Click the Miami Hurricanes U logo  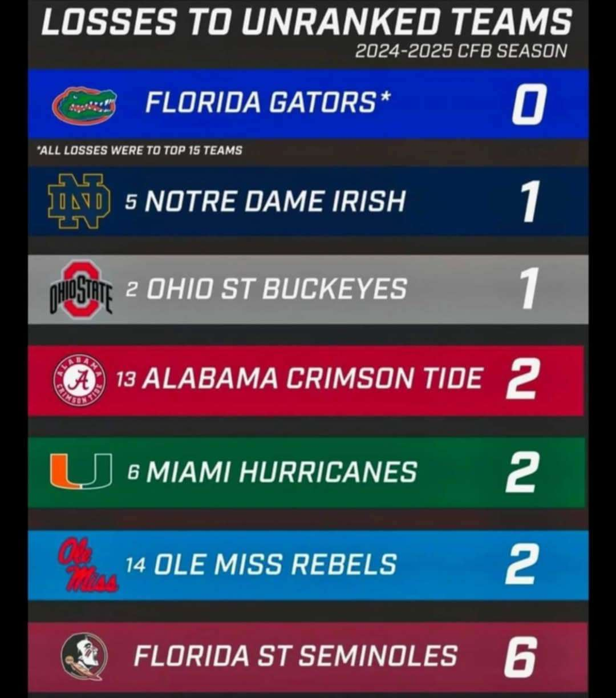80,471
